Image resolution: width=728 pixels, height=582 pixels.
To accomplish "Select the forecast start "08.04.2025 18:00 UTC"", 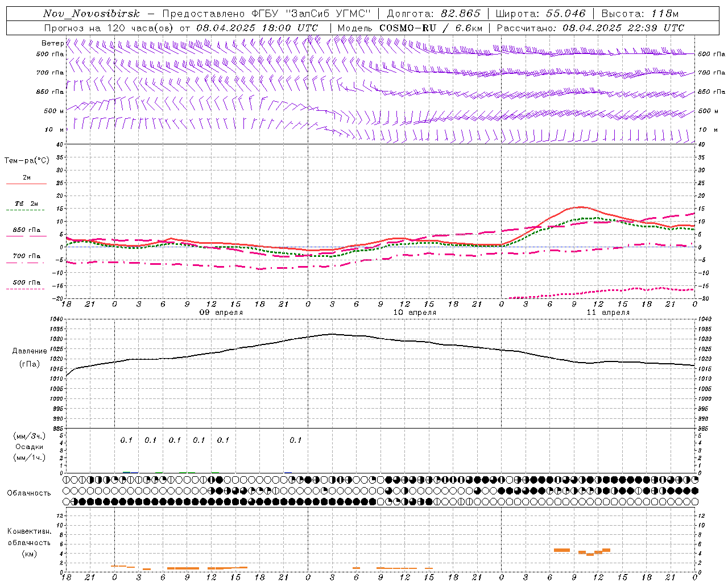I will (x=257, y=28).
